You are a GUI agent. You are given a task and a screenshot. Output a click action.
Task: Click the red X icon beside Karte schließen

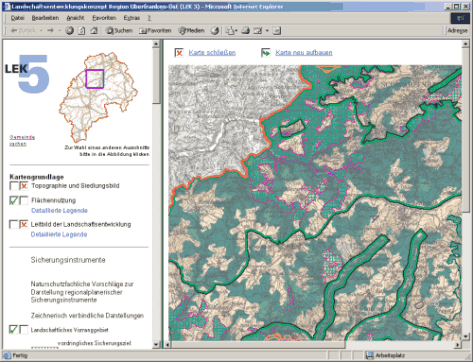click(179, 53)
